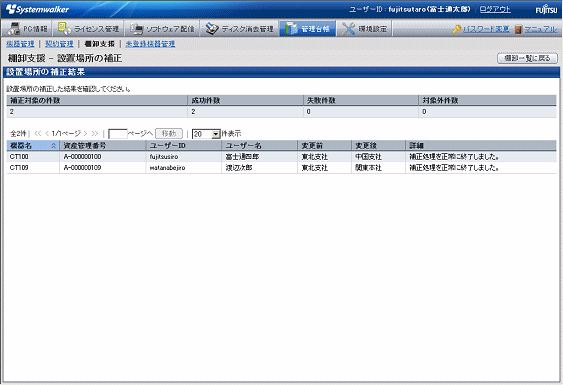Select the 管理台帳 ledger icon
563x385 pixels.
(291, 29)
